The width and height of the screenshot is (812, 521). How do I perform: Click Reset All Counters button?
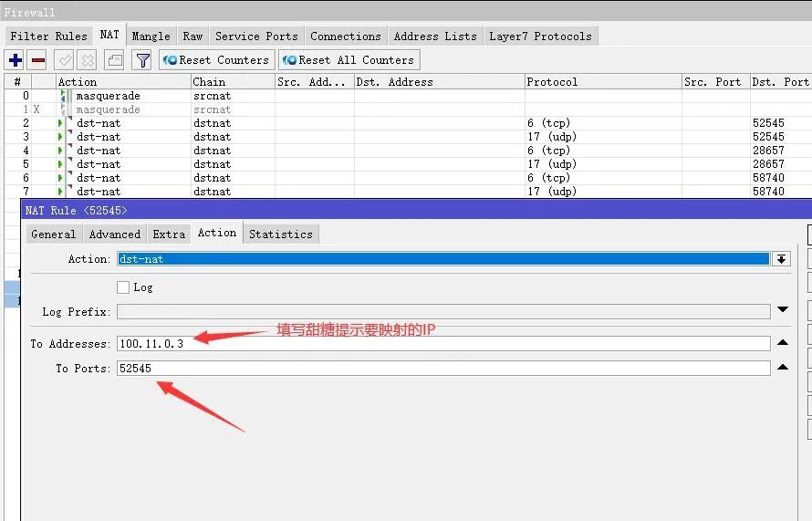click(349, 60)
